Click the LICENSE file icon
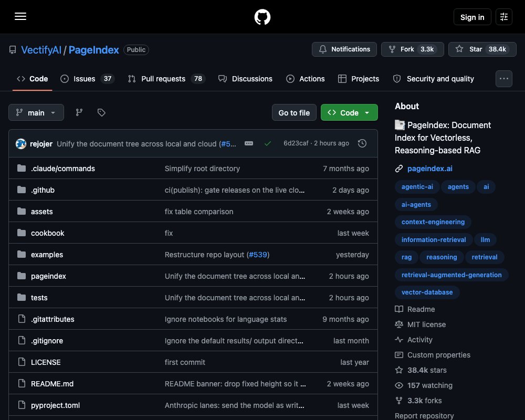 [x=22, y=362]
